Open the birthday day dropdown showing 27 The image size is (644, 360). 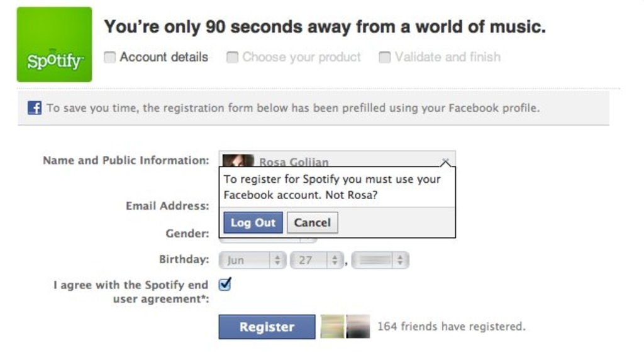pyautogui.click(x=316, y=260)
